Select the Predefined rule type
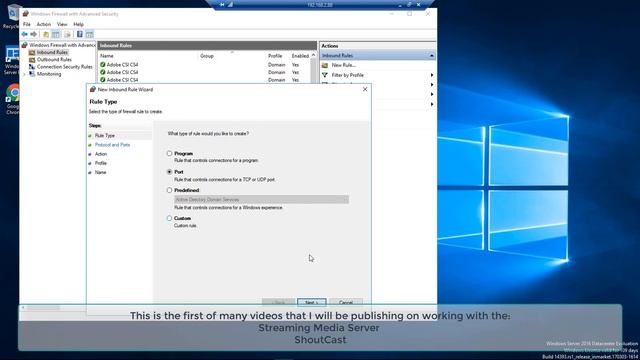 click(x=169, y=190)
